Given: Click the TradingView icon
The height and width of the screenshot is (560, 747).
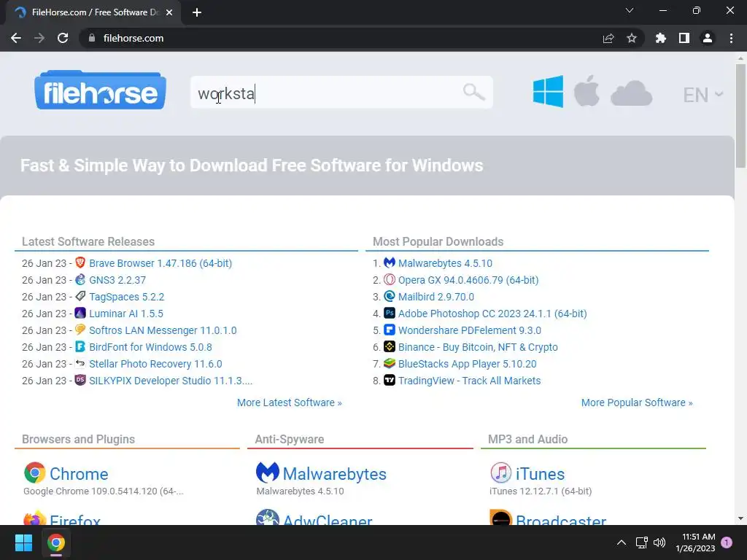Looking at the screenshot, I should point(390,380).
